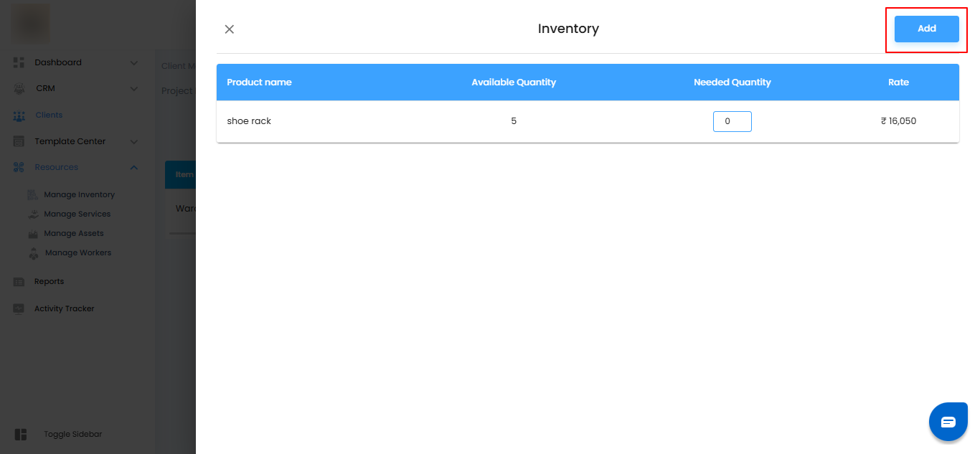
Task: Open Manage Inventory menu item
Action: point(79,194)
